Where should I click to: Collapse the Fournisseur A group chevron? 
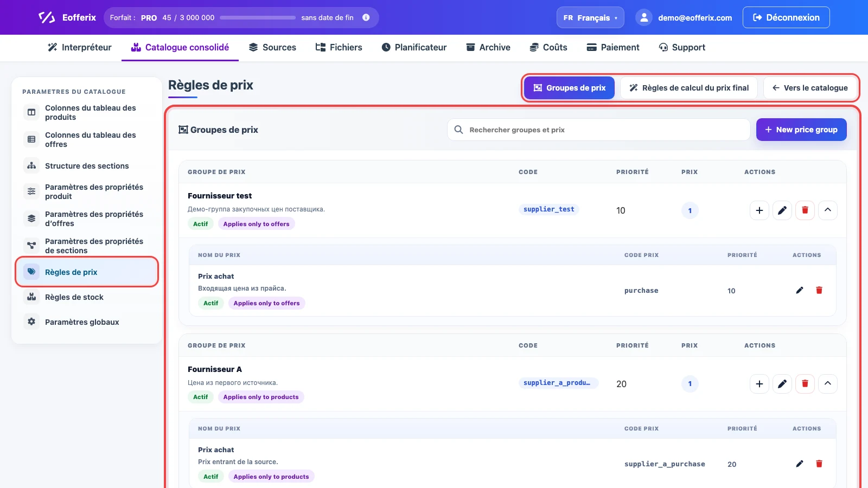[828, 384]
